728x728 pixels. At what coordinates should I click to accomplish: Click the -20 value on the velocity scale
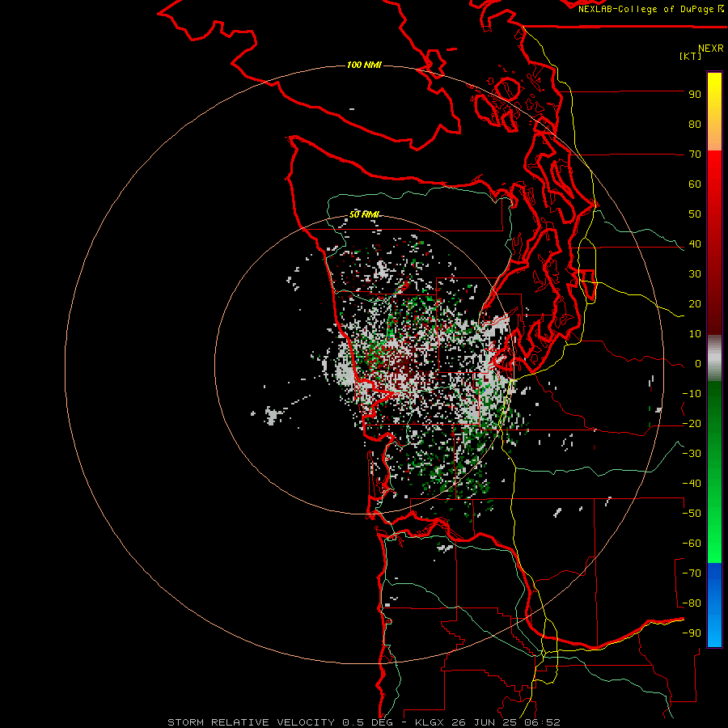(x=692, y=424)
